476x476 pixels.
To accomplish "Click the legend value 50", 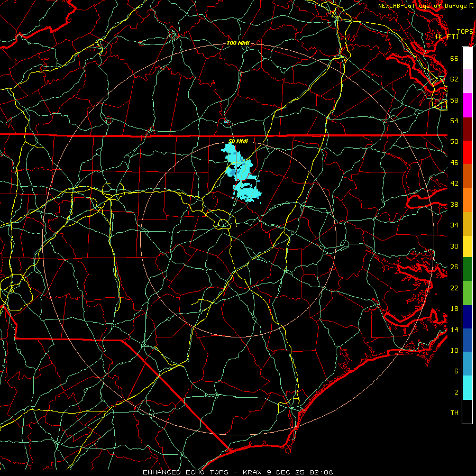I will [x=454, y=141].
